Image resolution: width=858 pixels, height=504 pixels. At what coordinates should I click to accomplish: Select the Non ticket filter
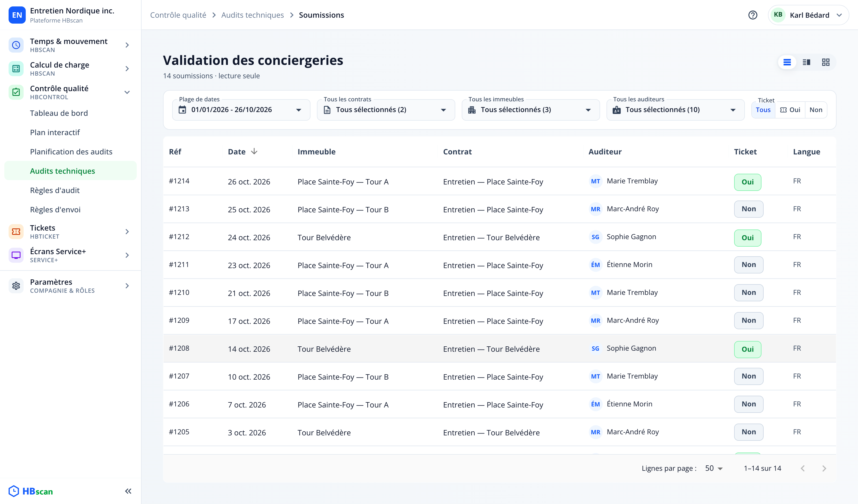tap(816, 110)
